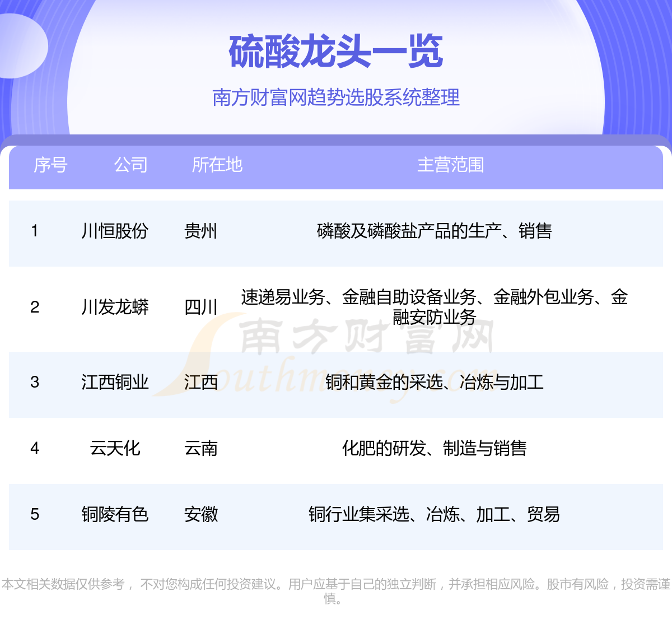Click the location cell 四川
The height and width of the screenshot is (624, 672).
[x=201, y=307]
